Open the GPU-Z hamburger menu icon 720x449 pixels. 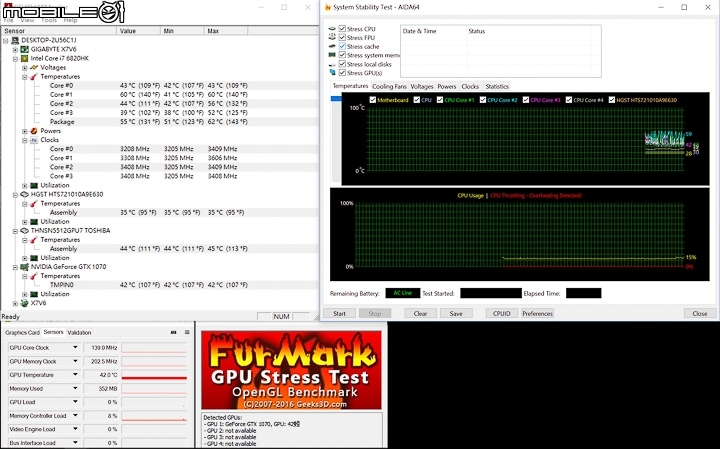pyautogui.click(x=187, y=332)
